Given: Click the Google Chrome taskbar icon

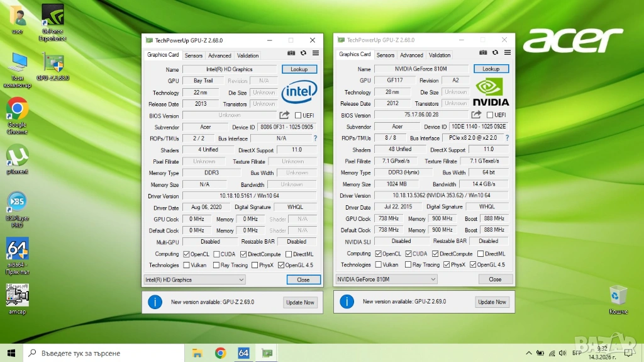Looking at the screenshot, I should [x=220, y=353].
